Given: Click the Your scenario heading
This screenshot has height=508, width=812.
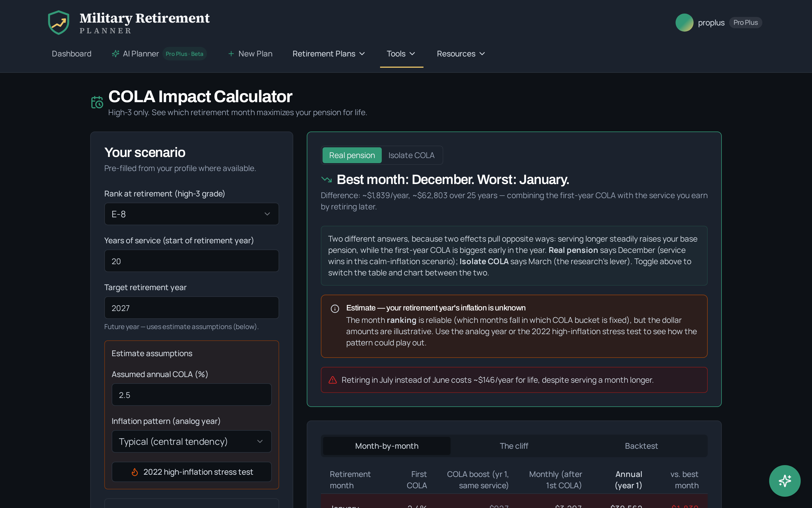Looking at the screenshot, I should (145, 152).
